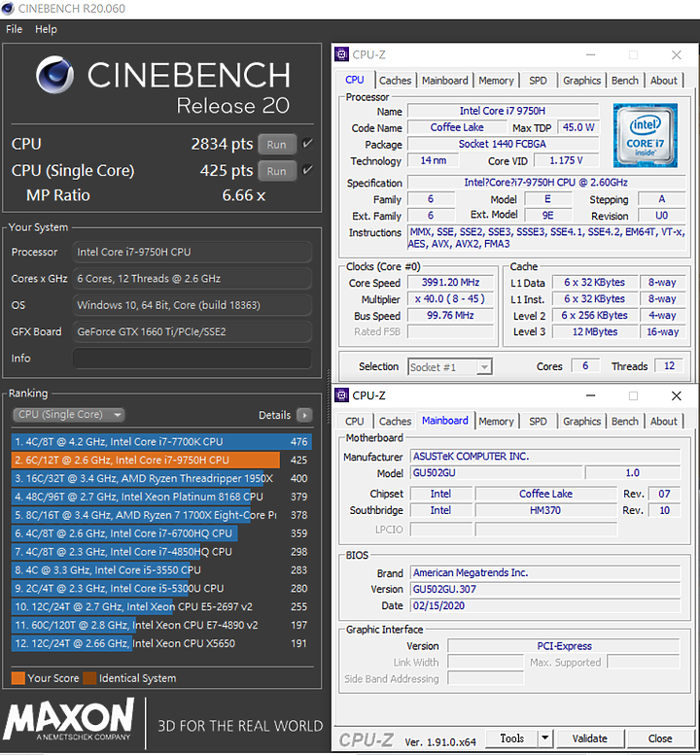
Task: Select ranking row Intel Core i7-7700K CPU
Action: pyautogui.click(x=161, y=441)
